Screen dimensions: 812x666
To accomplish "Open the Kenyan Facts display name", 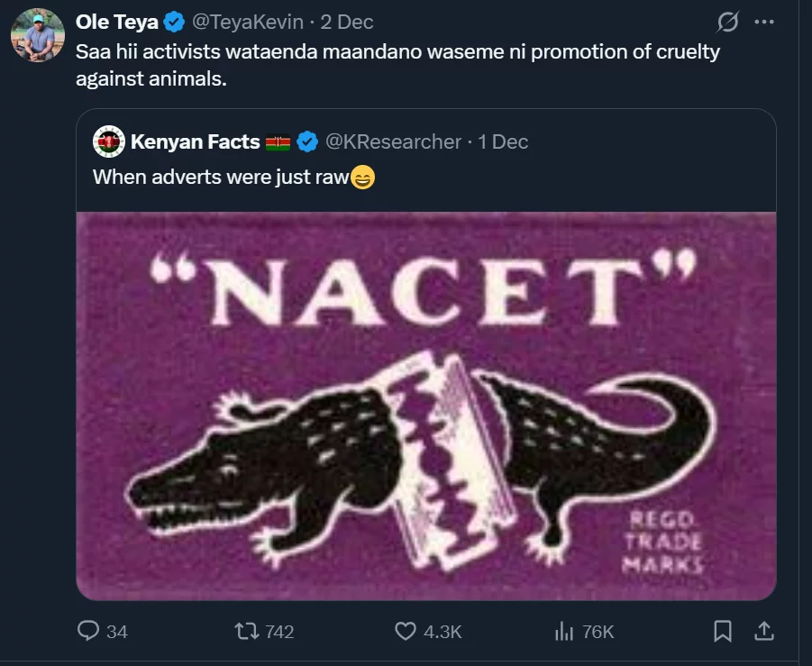I will 195,141.
